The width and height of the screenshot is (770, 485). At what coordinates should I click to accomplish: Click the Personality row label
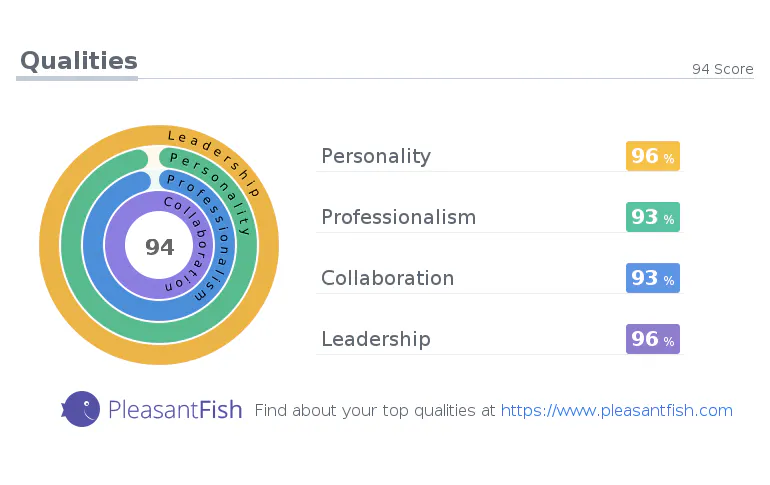click(x=376, y=156)
